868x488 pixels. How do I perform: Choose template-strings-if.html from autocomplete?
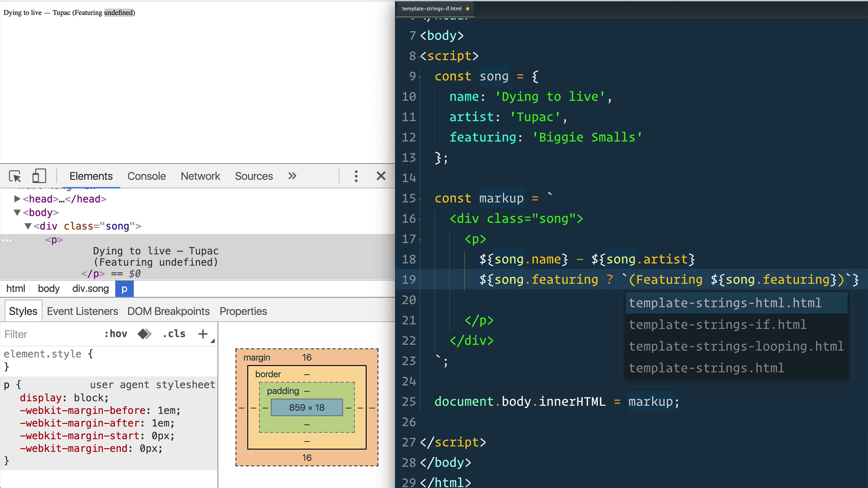[x=736, y=324]
